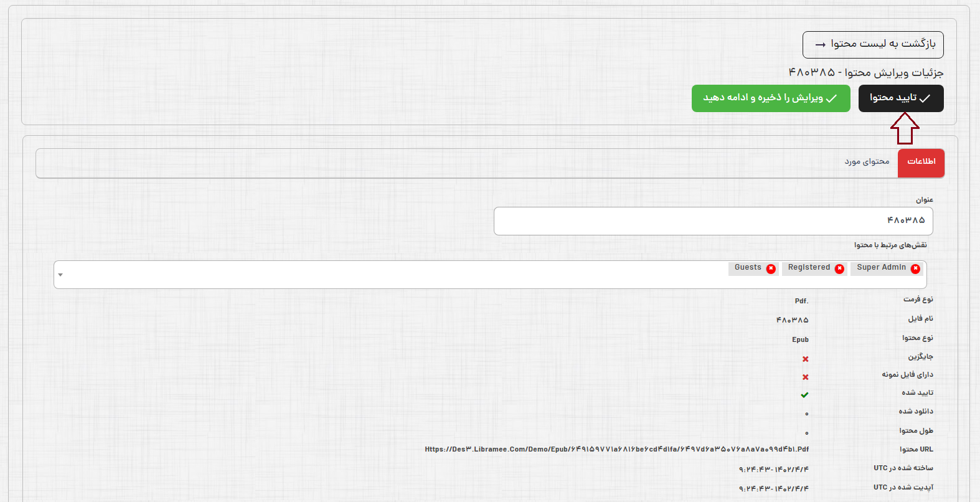Click the green checkmark beside تایید شده
980x502 pixels.
[x=804, y=395]
